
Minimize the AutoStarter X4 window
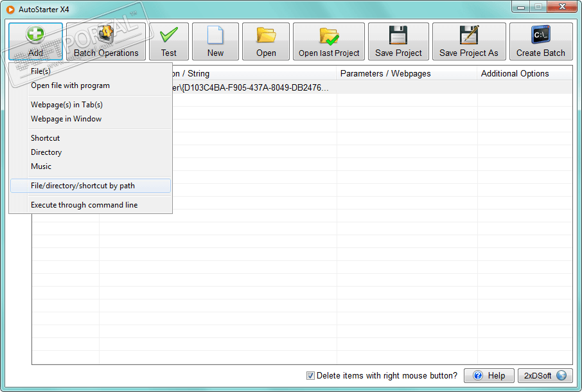tap(521, 6)
